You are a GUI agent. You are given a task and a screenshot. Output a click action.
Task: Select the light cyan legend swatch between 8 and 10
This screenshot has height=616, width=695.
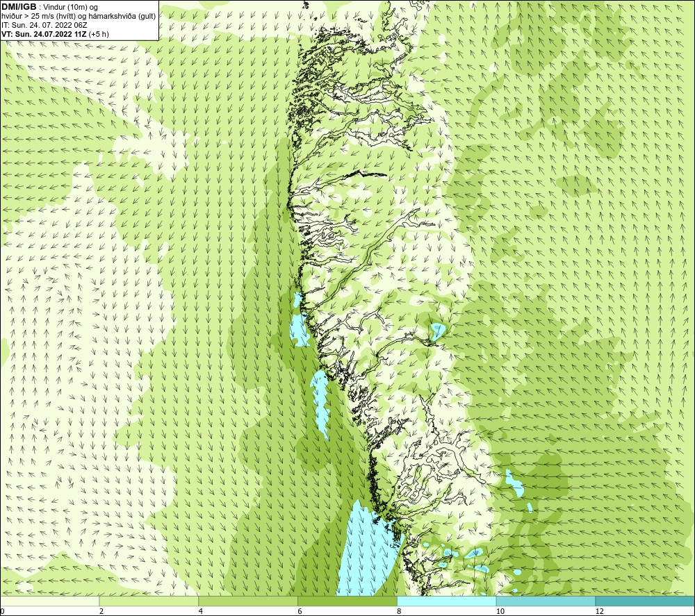click(447, 601)
